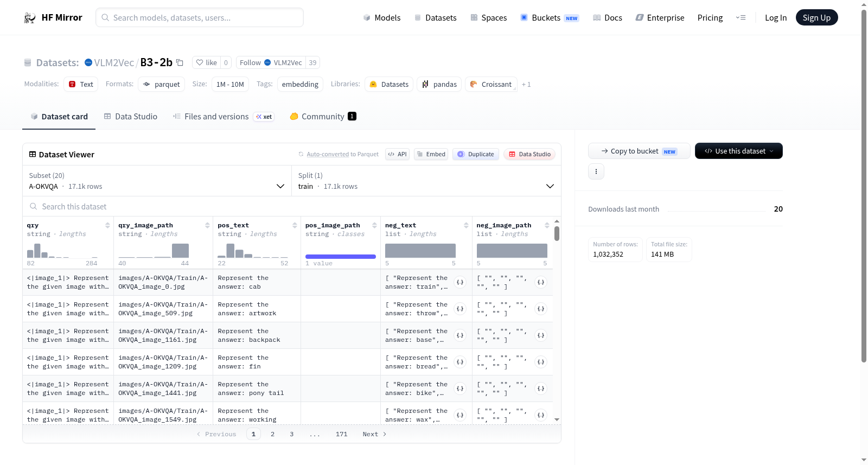The width and height of the screenshot is (868, 465).
Task: Expand JSON for neg_text 'base' row
Action: coord(460,335)
